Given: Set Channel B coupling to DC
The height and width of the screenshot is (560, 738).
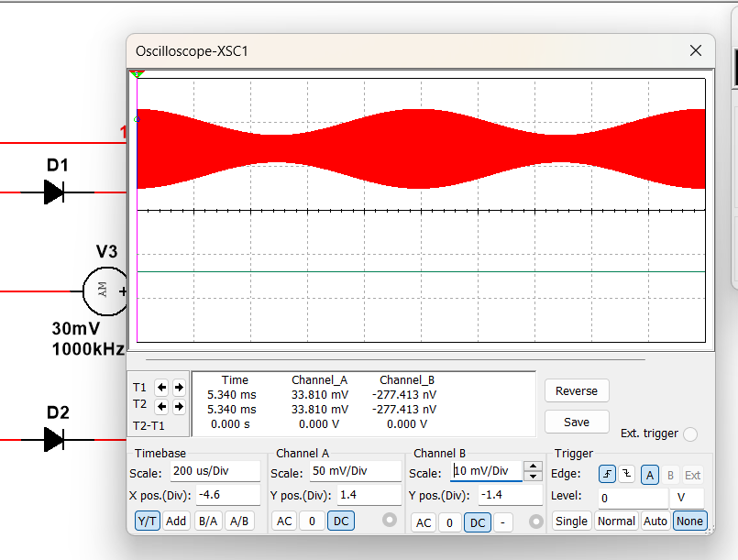Looking at the screenshot, I should [x=478, y=522].
